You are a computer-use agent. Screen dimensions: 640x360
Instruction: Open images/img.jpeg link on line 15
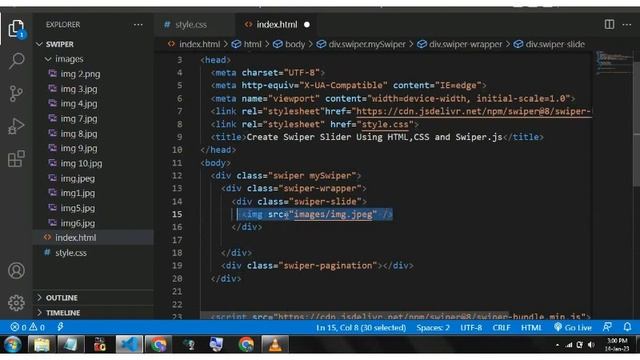coord(333,214)
